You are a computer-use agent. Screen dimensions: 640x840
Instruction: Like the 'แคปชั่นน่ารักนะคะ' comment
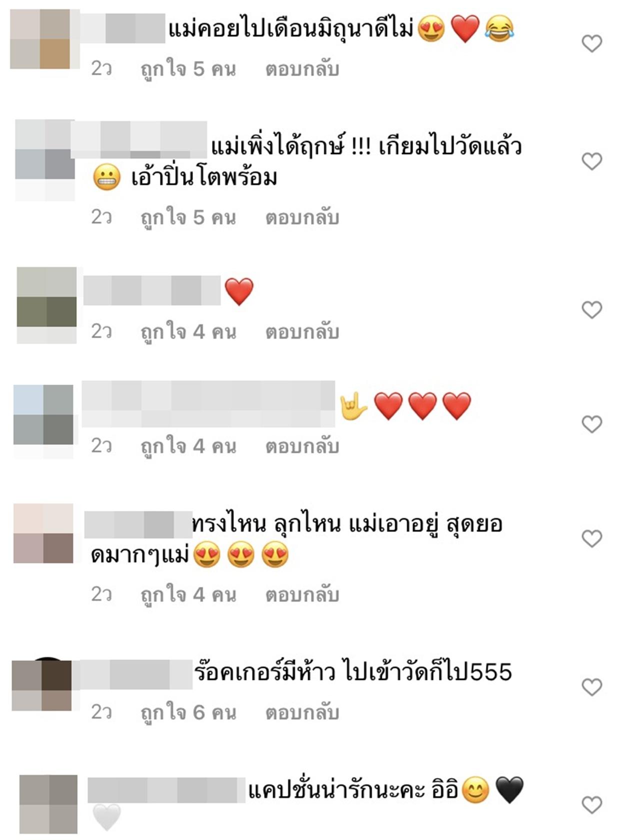[x=592, y=805]
